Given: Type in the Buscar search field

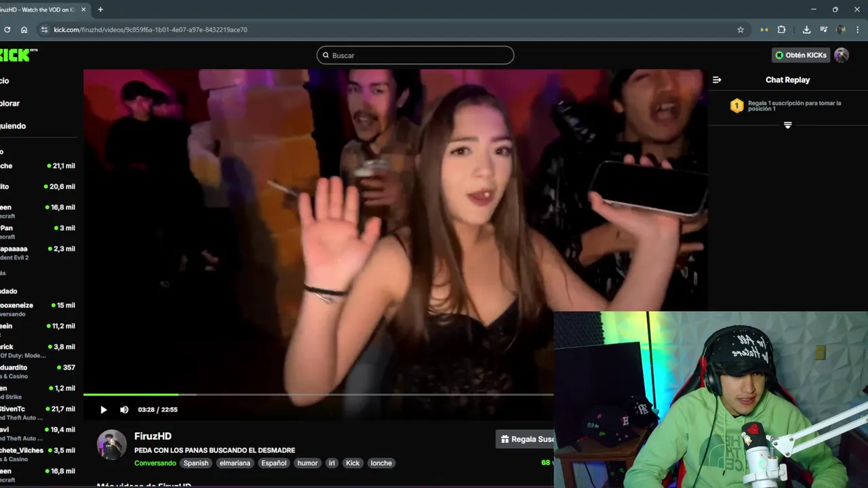Looking at the screenshot, I should (415, 55).
